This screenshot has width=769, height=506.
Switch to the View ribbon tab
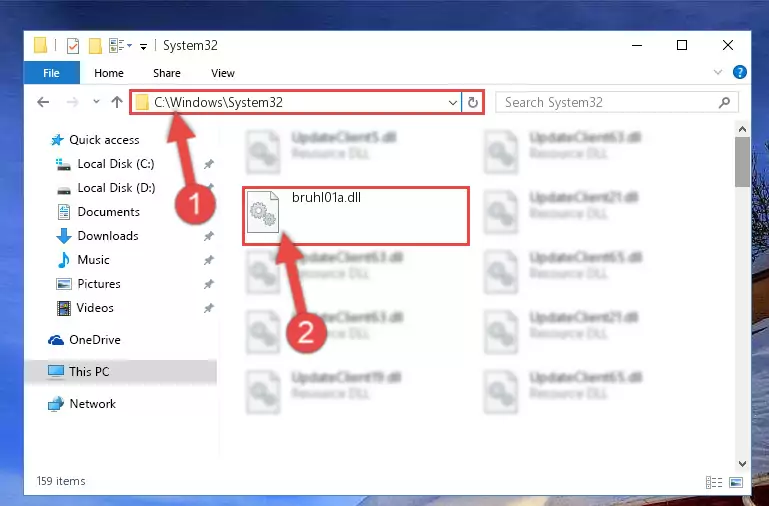[223, 73]
